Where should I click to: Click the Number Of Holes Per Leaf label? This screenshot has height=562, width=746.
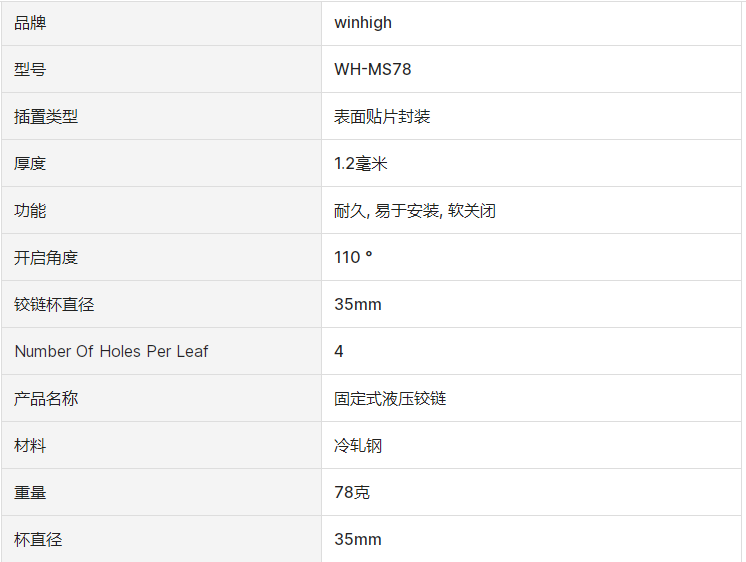point(111,352)
